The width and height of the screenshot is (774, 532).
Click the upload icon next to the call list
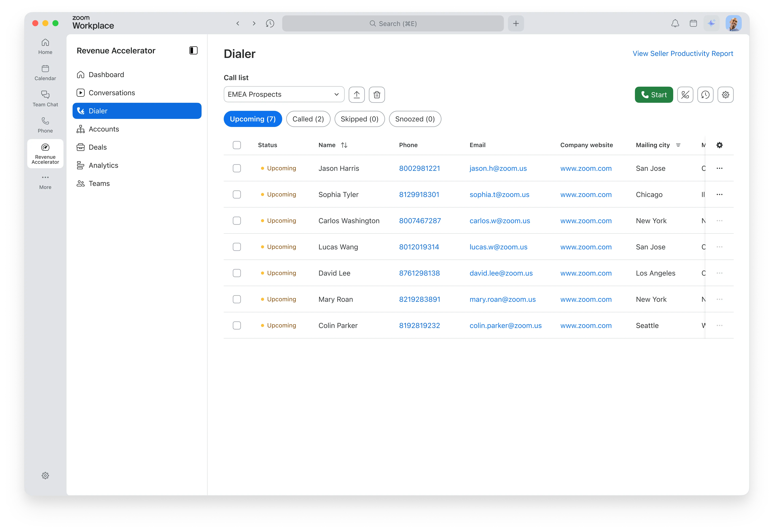356,95
